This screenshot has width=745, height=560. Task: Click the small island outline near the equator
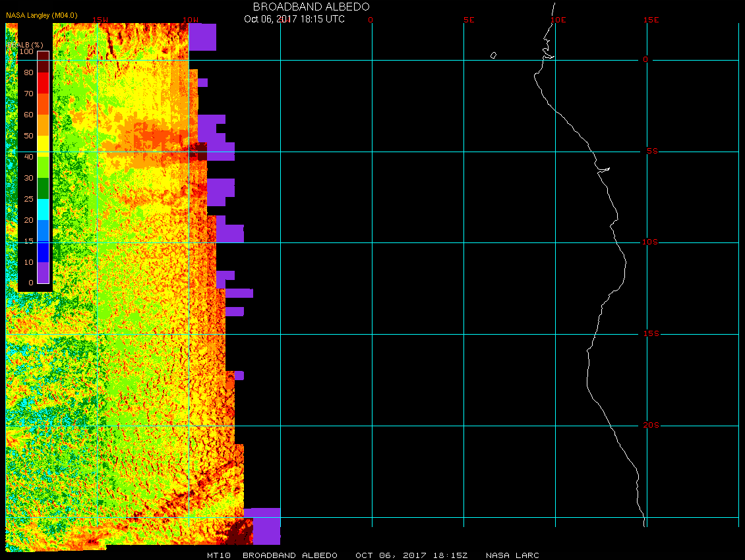point(493,55)
